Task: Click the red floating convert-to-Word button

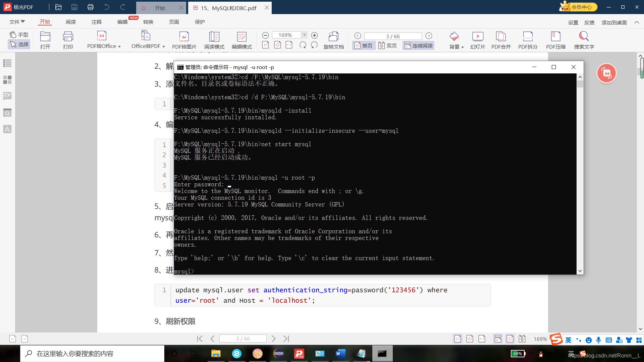Action: click(606, 73)
